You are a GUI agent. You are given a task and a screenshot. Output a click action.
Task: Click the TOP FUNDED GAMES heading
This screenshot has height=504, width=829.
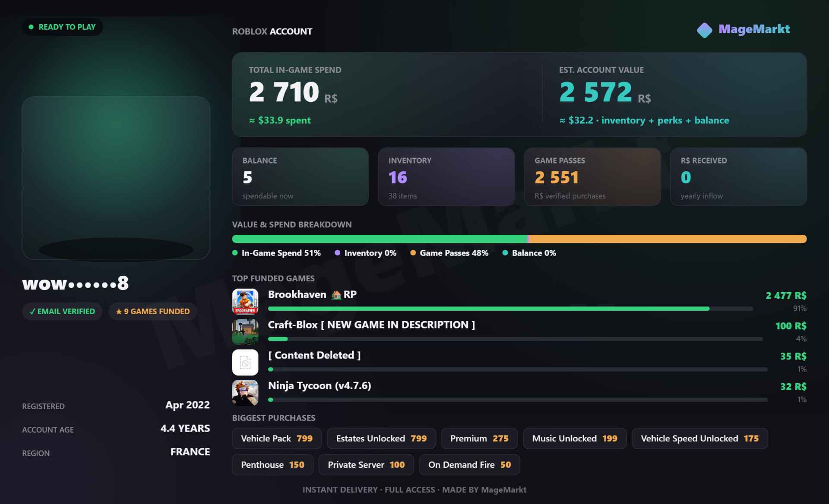(273, 278)
